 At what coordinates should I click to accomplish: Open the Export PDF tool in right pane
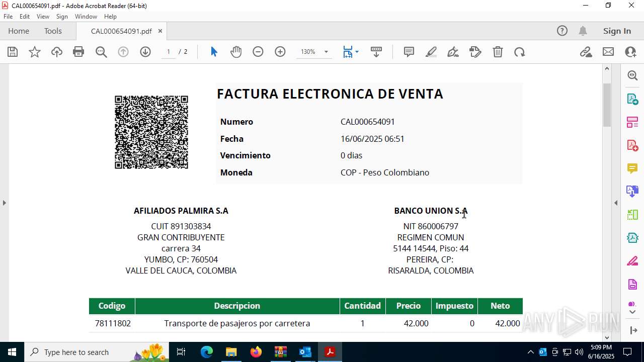pyautogui.click(x=632, y=99)
